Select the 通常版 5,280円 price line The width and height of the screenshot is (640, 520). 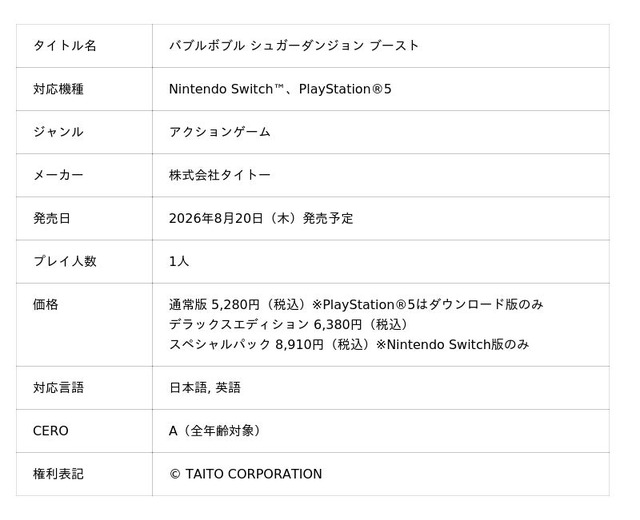coord(356,304)
